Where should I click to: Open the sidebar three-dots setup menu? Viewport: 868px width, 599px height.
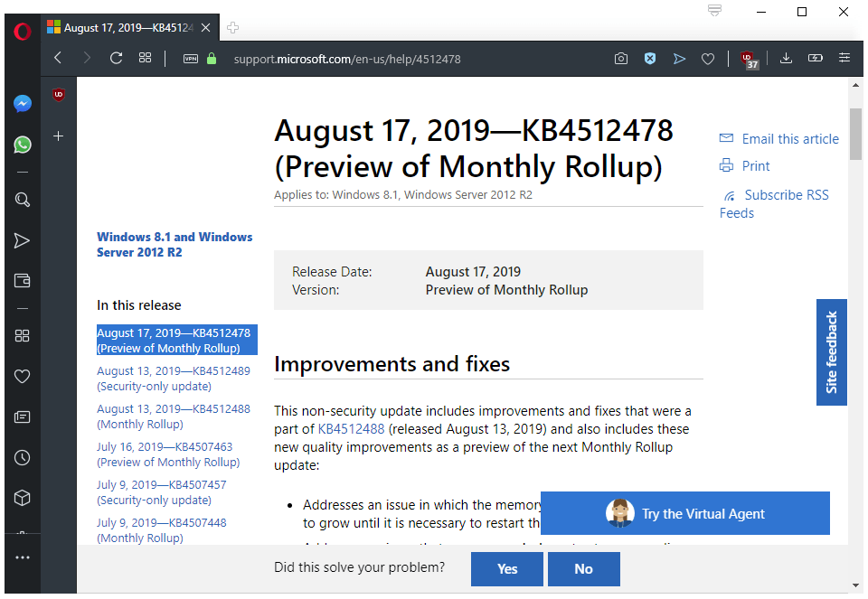coord(22,557)
